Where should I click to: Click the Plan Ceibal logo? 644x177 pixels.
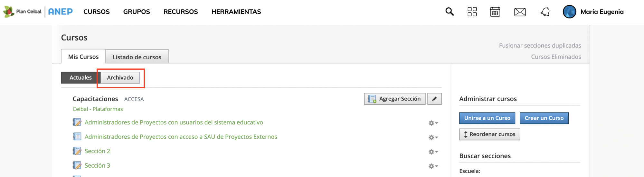23,12
